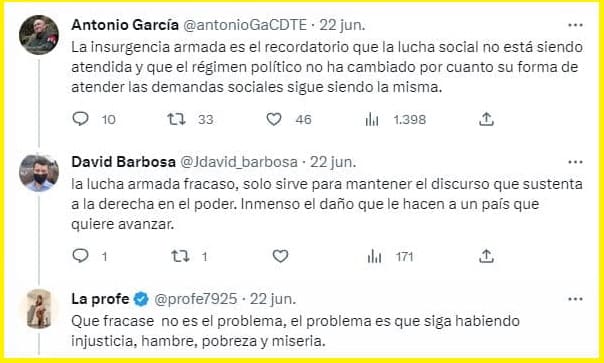Image resolution: width=604 pixels, height=363 pixels.
Task: Click David Barbosa's masked avatar
Action: coord(39,173)
